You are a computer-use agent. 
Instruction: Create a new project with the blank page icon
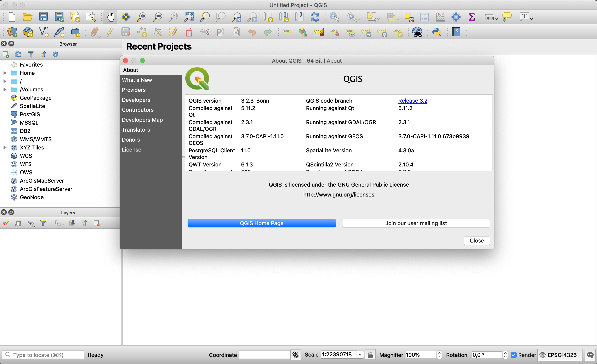click(x=12, y=17)
